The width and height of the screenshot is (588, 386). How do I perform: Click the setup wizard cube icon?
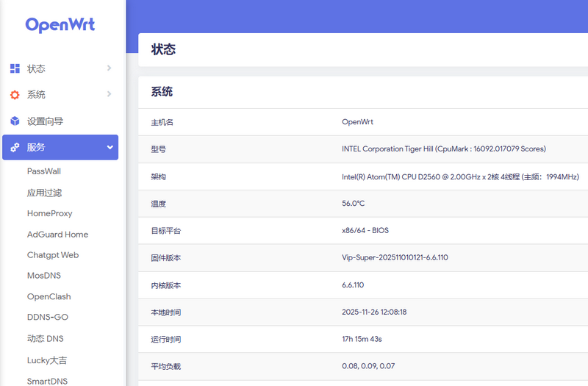point(15,121)
